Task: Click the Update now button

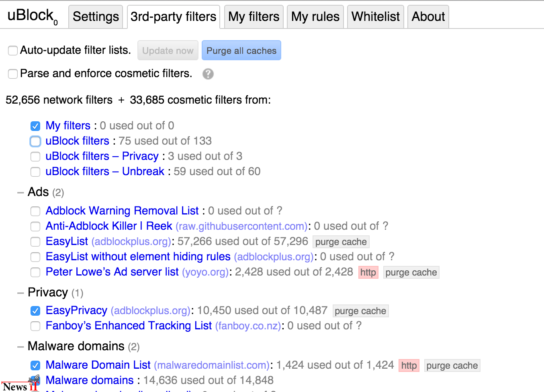Action: point(168,51)
